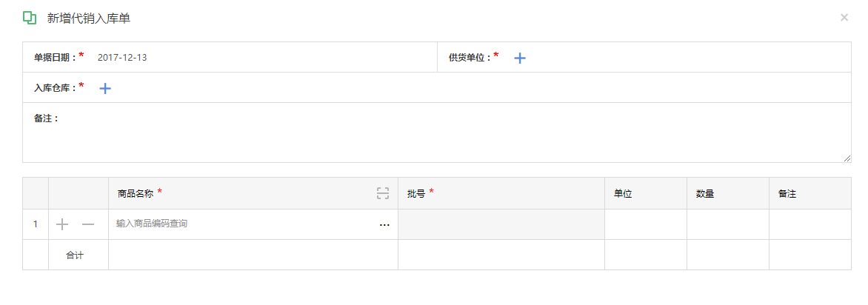Open product picker via the ellipsis icon
Screen dimensions: 868x305
(x=384, y=225)
